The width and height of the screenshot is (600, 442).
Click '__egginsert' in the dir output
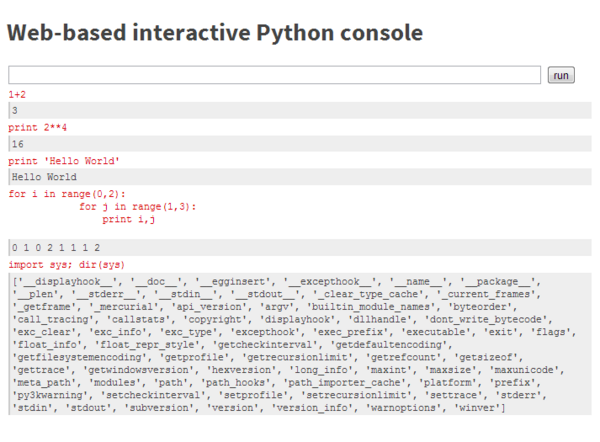(x=233, y=282)
